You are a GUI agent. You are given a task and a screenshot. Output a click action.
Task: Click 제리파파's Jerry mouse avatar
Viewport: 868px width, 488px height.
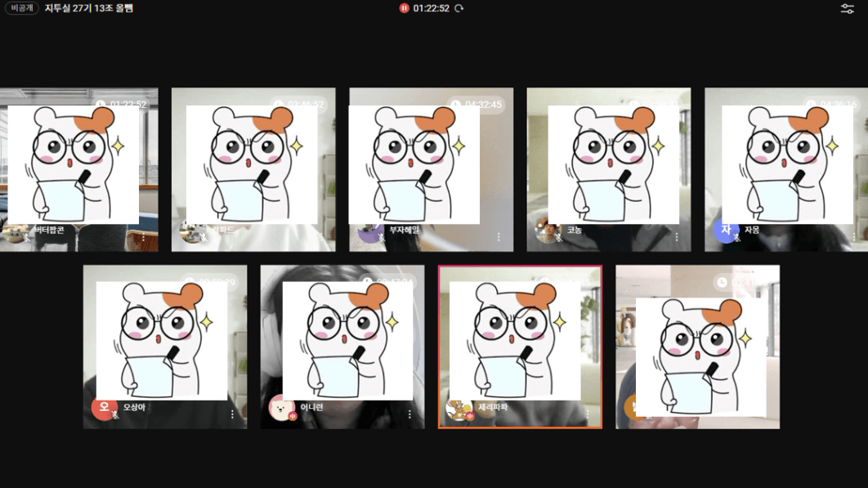click(x=459, y=410)
